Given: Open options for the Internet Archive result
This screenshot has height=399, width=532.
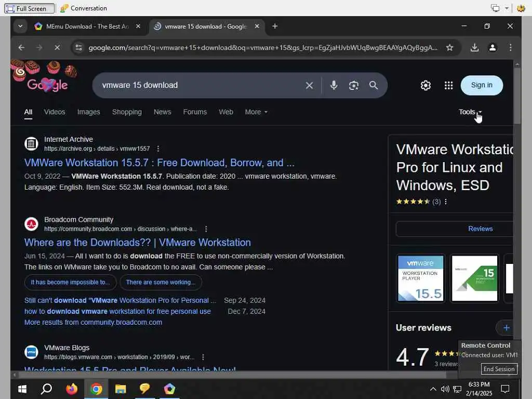Looking at the screenshot, I should (x=158, y=149).
